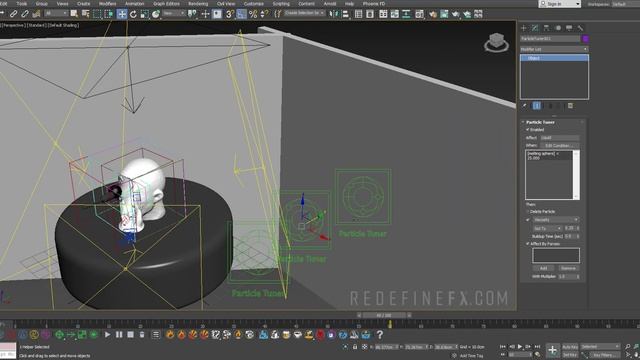Open the Rendering menu
This screenshot has width=640, height=360.
point(198,4)
